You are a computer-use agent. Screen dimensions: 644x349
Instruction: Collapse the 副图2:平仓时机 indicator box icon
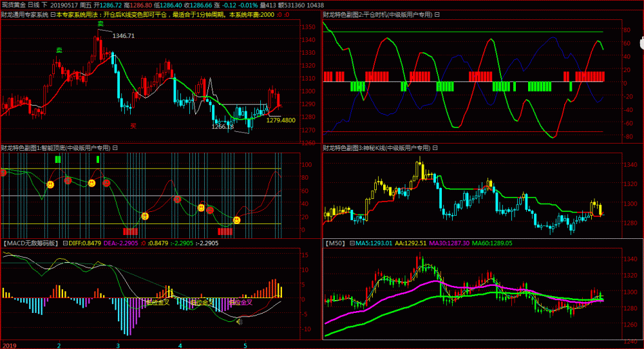pos(437,15)
